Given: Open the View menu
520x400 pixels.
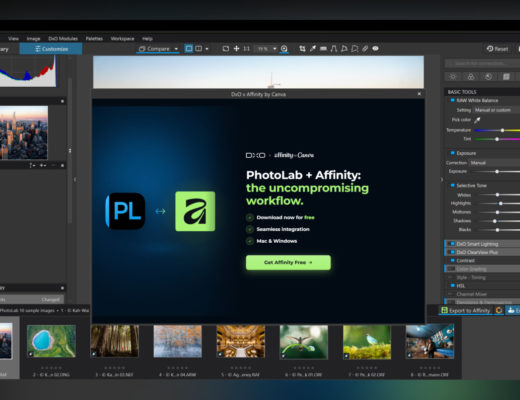Looking at the screenshot, I should coord(13,39).
